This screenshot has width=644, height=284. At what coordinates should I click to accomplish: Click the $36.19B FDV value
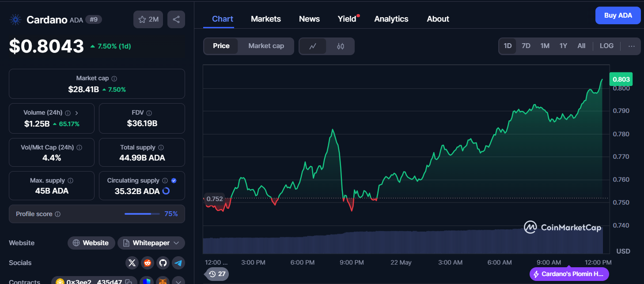[142, 124]
